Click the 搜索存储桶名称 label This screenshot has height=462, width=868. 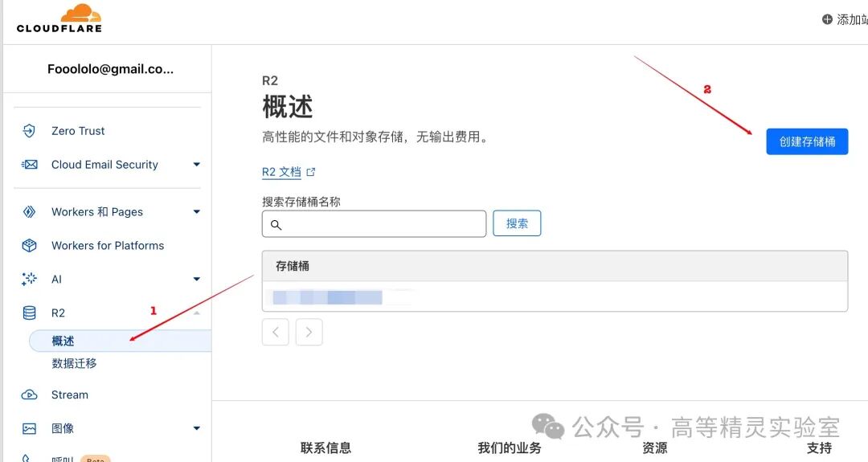click(301, 202)
